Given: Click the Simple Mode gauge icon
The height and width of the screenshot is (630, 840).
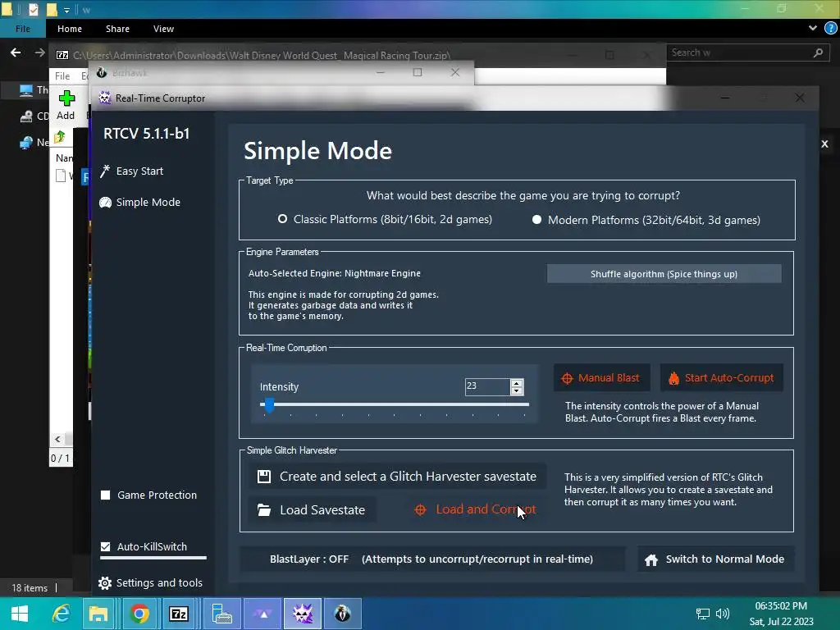Looking at the screenshot, I should click(x=105, y=203).
